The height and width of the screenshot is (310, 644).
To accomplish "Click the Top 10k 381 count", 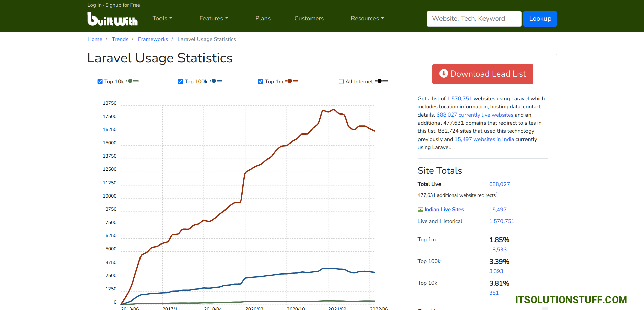I will click(x=494, y=293).
